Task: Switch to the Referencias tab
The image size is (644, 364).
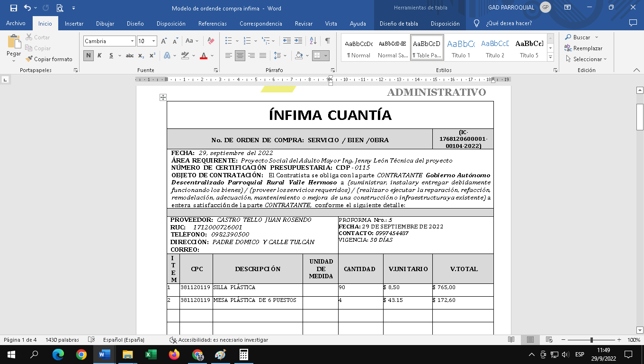Action: point(212,23)
